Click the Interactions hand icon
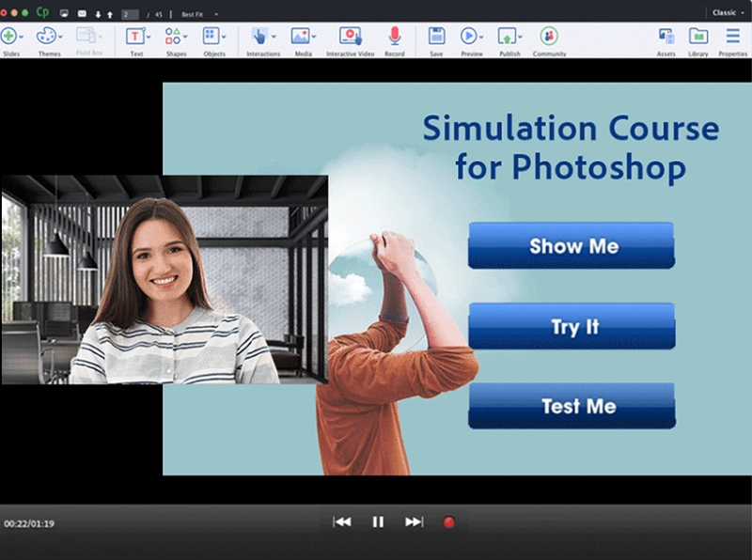 [259, 36]
